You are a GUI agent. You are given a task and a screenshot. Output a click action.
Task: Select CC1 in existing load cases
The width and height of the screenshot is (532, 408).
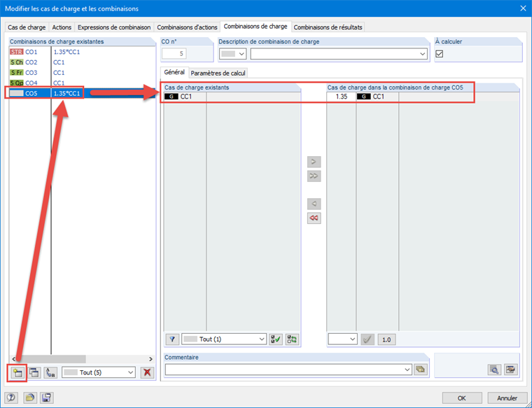click(x=232, y=97)
